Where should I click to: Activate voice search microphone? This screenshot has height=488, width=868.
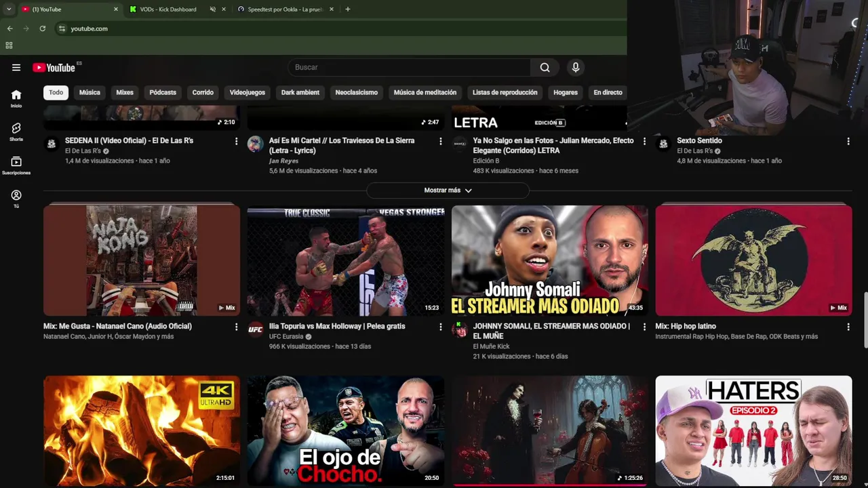pyautogui.click(x=576, y=67)
